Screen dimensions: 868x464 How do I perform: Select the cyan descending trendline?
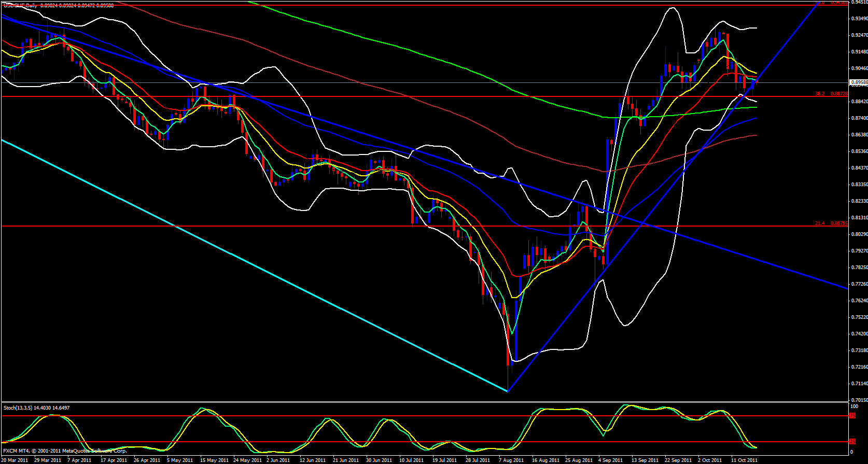[207, 244]
